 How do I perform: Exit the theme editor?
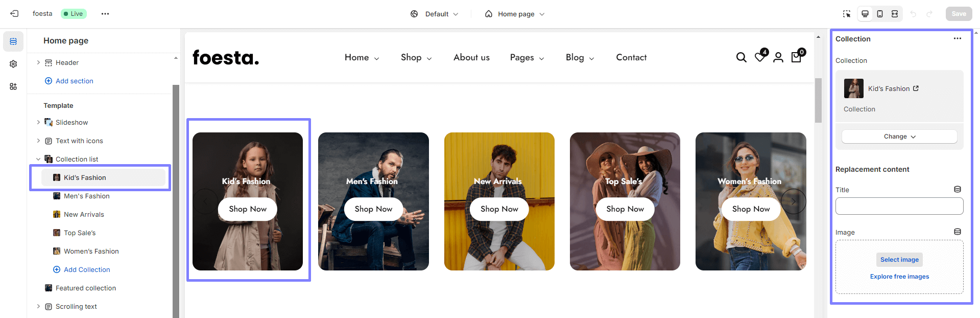(x=14, y=14)
